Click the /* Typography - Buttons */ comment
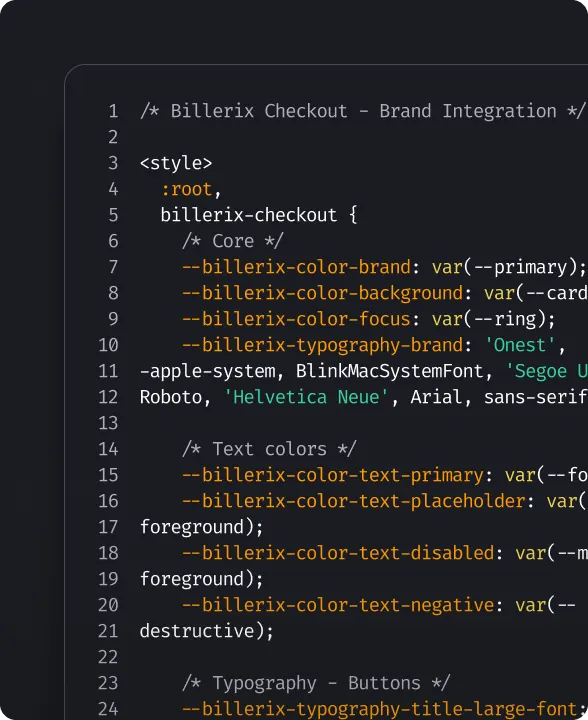Image resolution: width=588 pixels, height=720 pixels. tap(316, 683)
